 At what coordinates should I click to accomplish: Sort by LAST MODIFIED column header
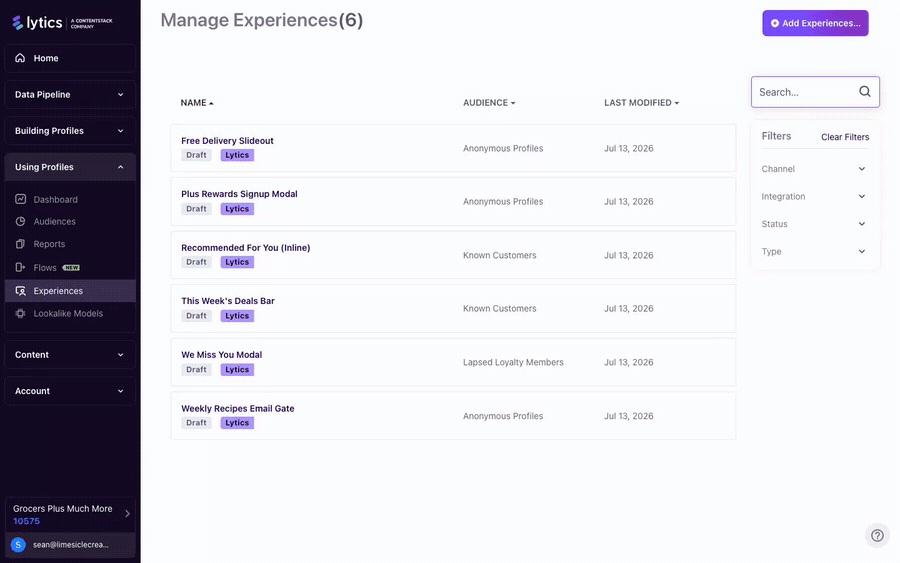(641, 103)
